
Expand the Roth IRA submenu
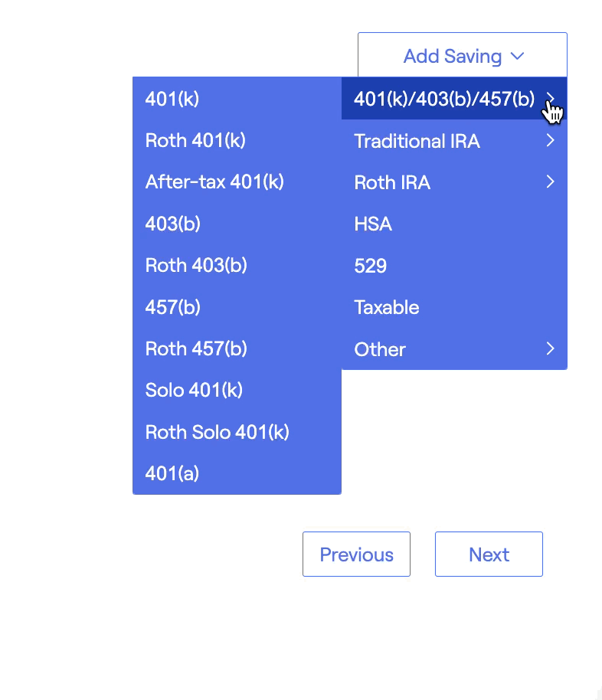[453, 182]
